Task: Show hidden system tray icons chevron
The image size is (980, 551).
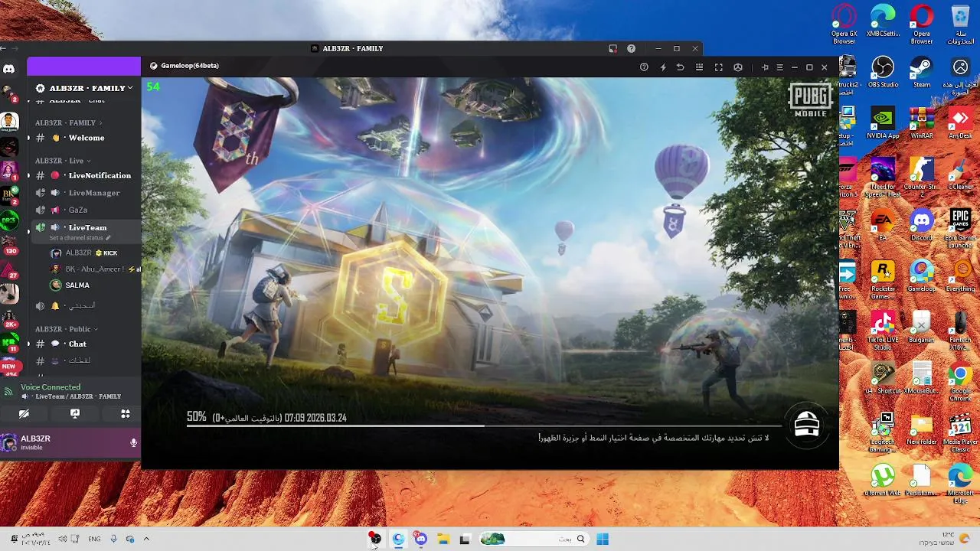Action: coord(146,539)
